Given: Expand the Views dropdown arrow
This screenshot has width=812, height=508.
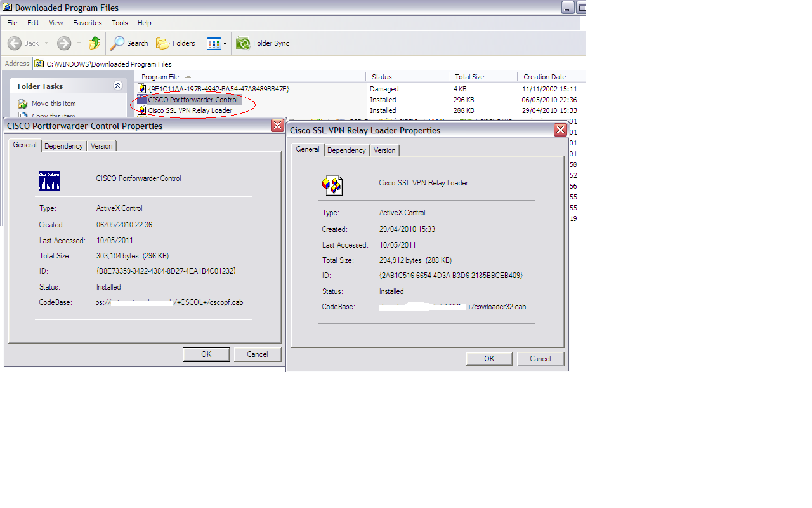Looking at the screenshot, I should [x=225, y=44].
